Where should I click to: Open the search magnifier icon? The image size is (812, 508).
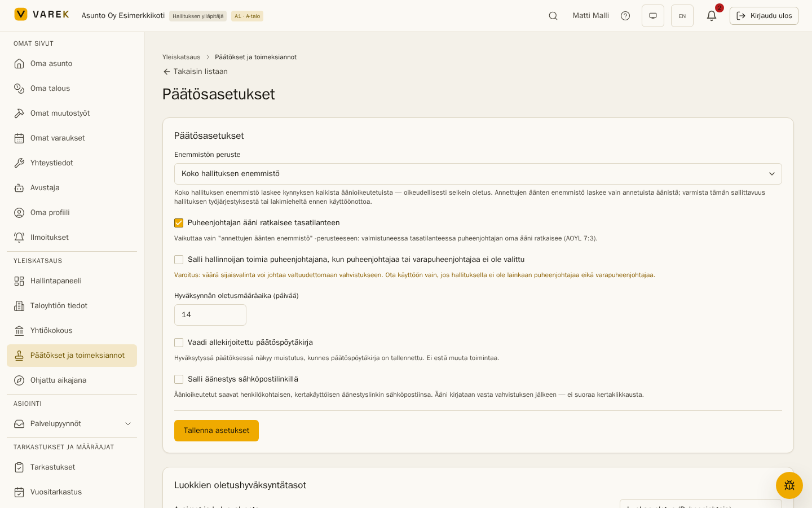[x=553, y=16]
